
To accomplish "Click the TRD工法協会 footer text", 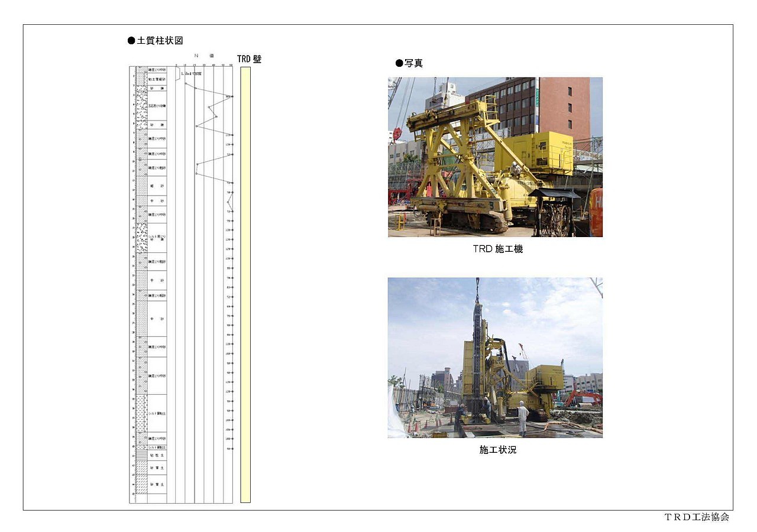I will click(x=697, y=517).
